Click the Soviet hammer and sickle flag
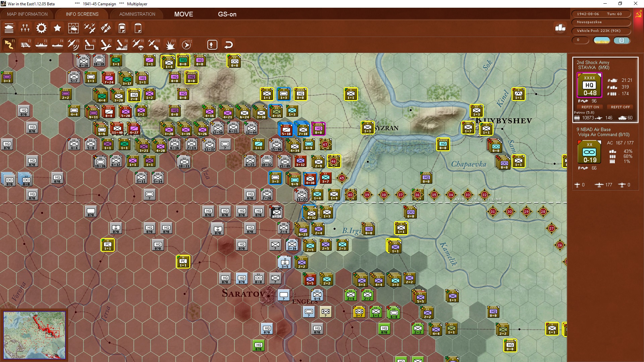The height and width of the screenshot is (362, 644). pos(638,14)
